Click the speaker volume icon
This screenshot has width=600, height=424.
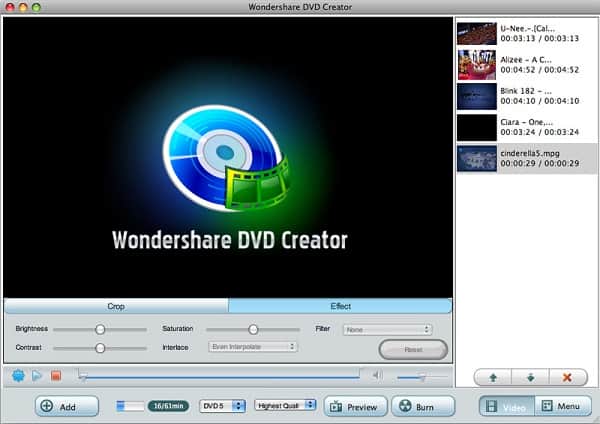click(x=377, y=376)
